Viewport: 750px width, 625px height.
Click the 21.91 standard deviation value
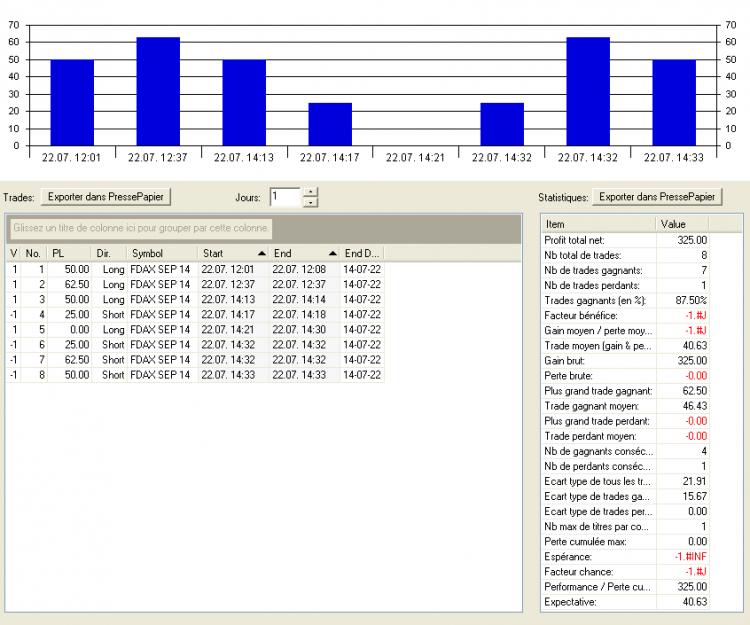click(682, 481)
